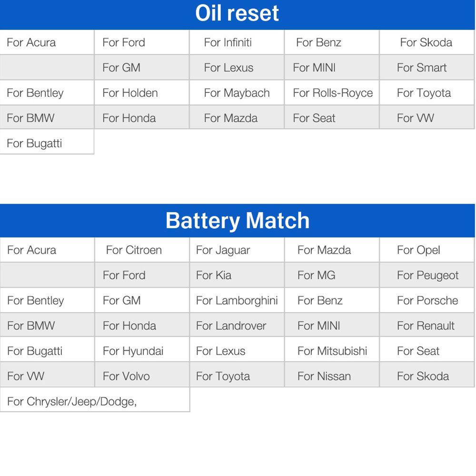Select For Volvo cell
This screenshot has width=476, height=476.
click(x=142, y=376)
